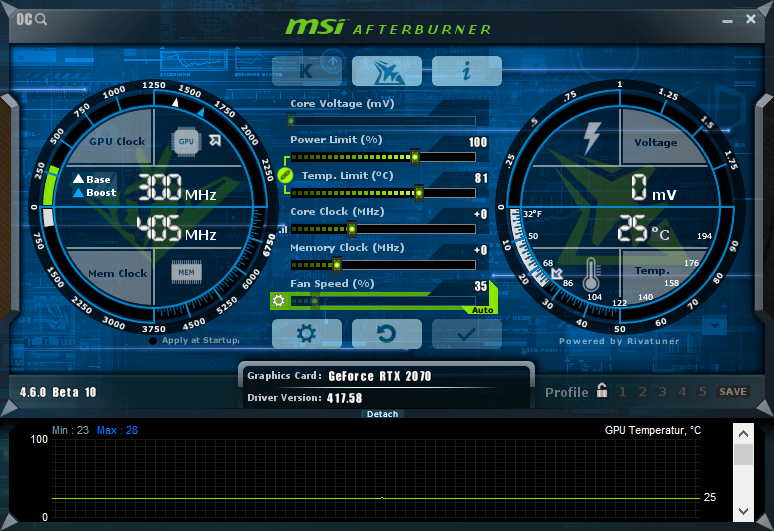The image size is (774, 531).
Task: Select profile slot 5
Action: pyautogui.click(x=702, y=392)
